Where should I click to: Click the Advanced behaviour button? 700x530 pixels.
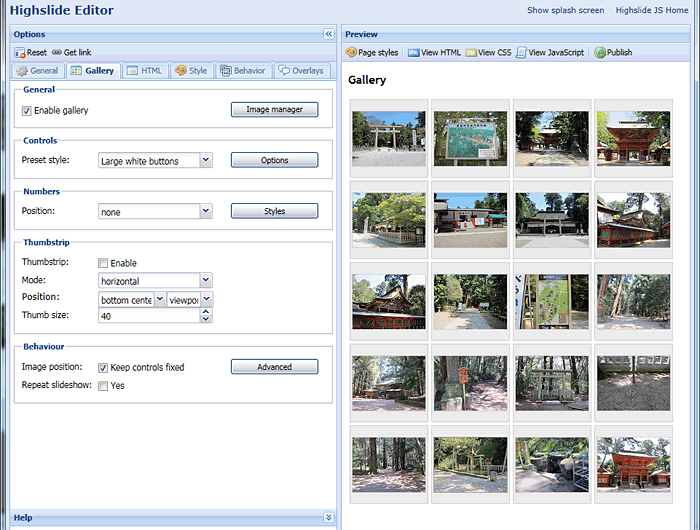point(275,367)
